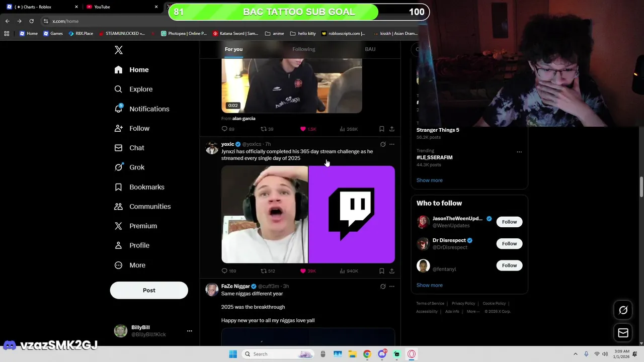Open Terms of Service link
The width and height of the screenshot is (644, 362).
(x=430, y=304)
